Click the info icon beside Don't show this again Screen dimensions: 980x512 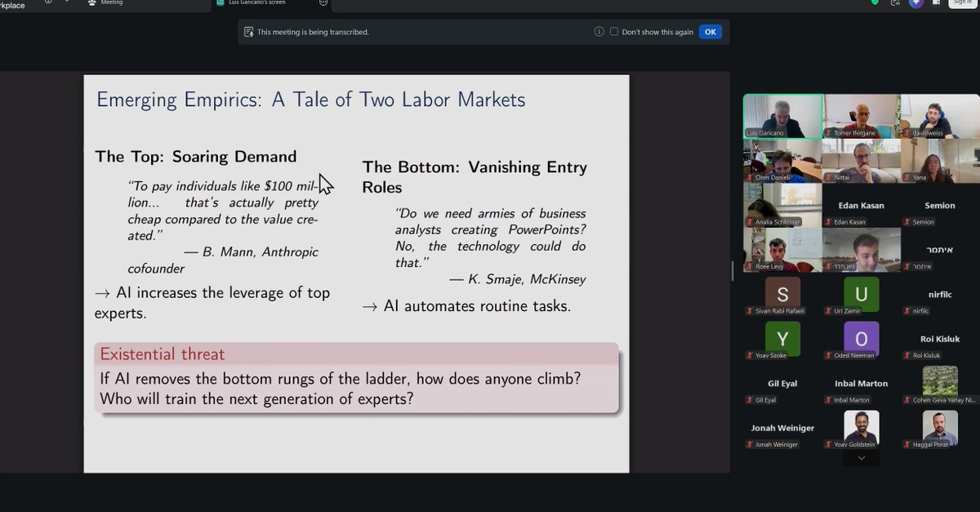coord(599,32)
